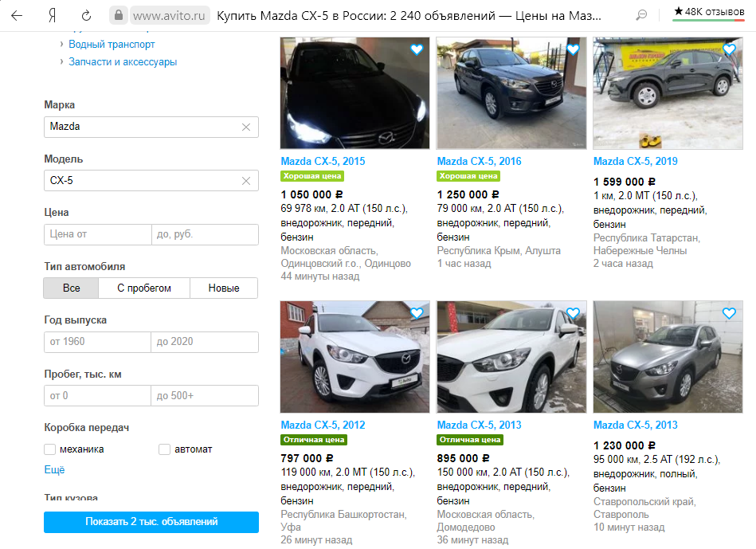Click Отличная цена badge on 895 000 ₽ listing

(470, 440)
